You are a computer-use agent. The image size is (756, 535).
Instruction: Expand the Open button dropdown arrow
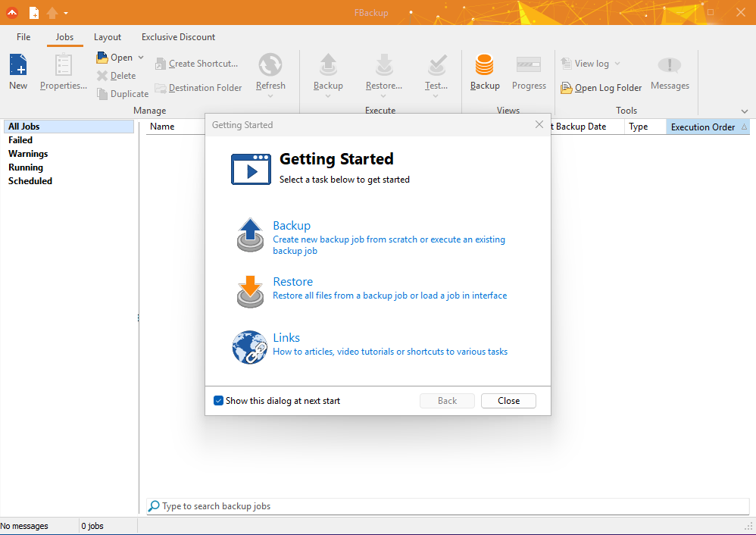point(141,58)
